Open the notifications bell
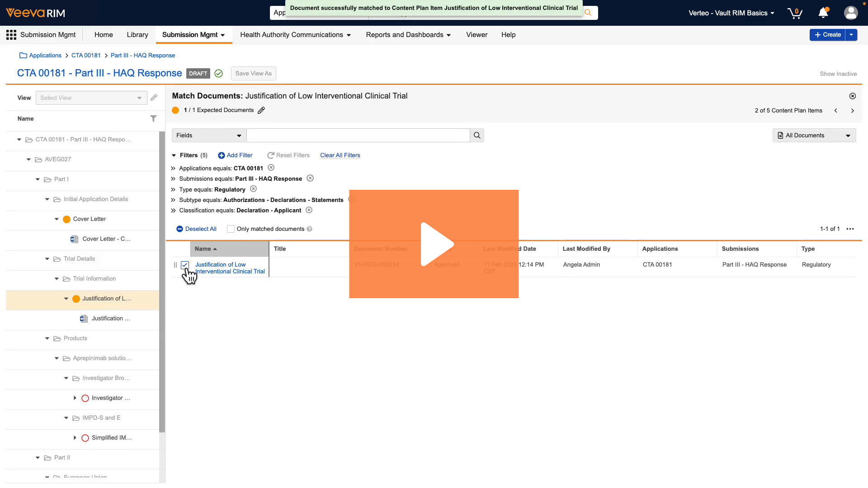The image size is (868, 488). pyautogui.click(x=823, y=13)
